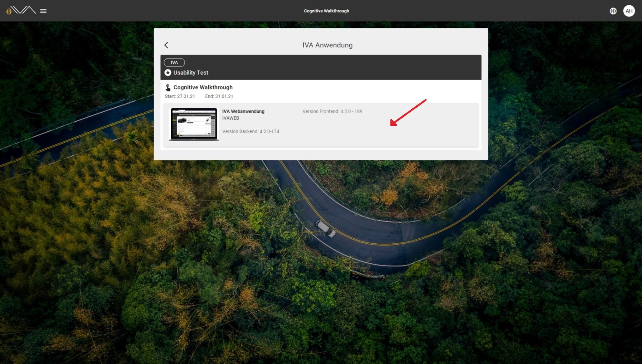Open the IVA Webanwendung laptop thumbnail
Image resolution: width=642 pixels, height=364 pixels.
(194, 124)
